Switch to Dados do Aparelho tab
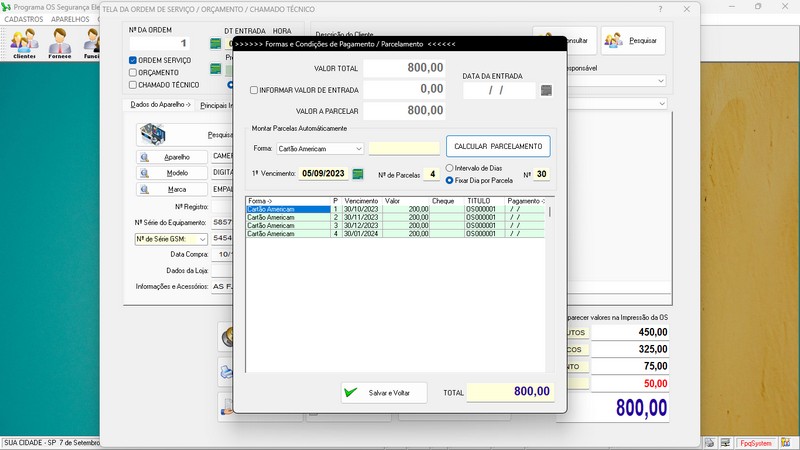The width and height of the screenshot is (800, 450). pyautogui.click(x=160, y=105)
